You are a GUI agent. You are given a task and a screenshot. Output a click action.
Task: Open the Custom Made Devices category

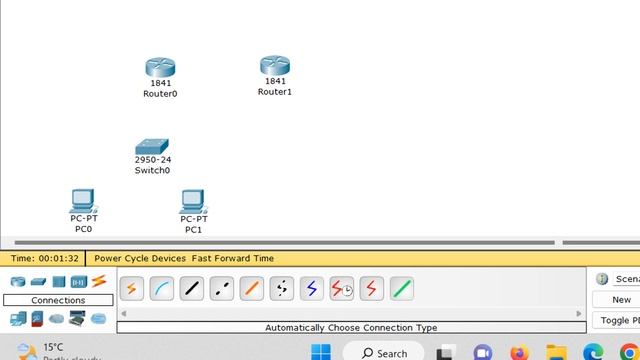click(77, 318)
